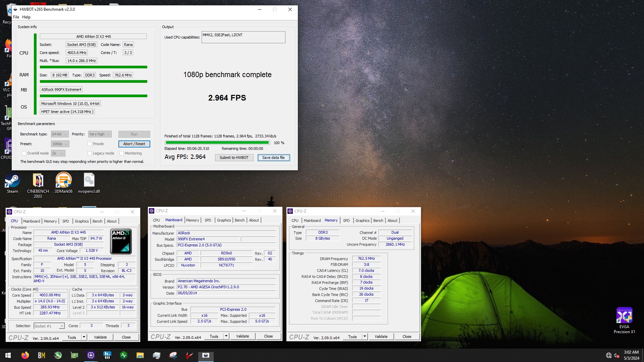Viewport: 644px width, 362px height.
Task: Open Graphics tab in CPU-Z Memory window
Action: point(362,221)
